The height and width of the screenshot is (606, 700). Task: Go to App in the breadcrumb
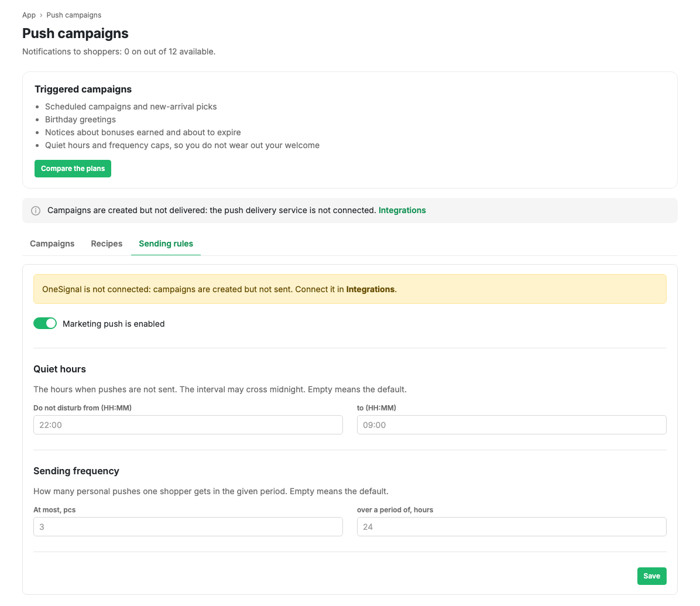29,15
